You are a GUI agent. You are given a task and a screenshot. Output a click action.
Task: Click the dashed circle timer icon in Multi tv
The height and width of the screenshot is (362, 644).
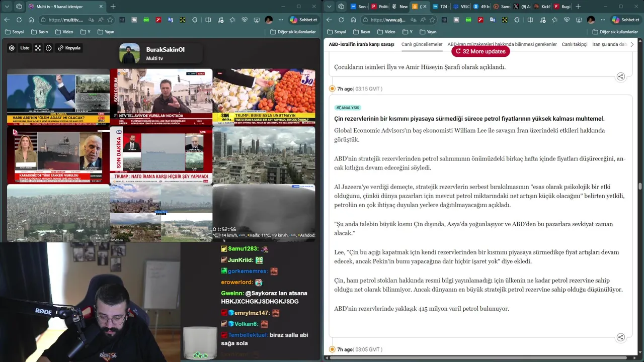(49, 48)
